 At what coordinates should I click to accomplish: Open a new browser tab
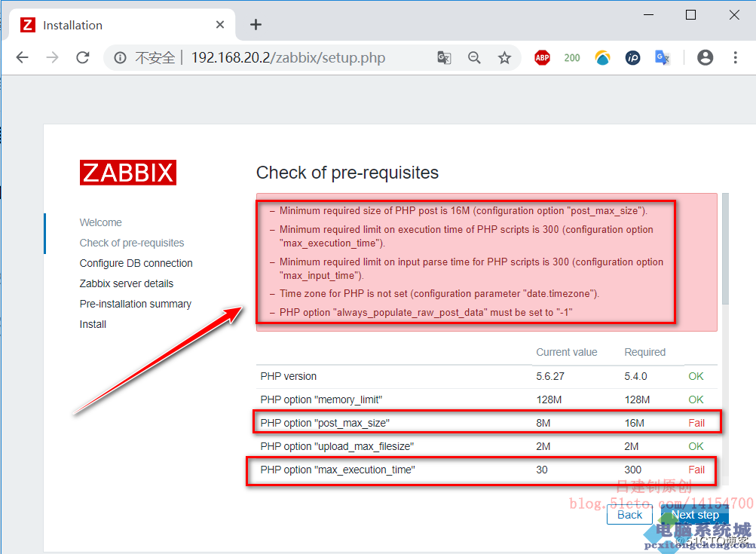(256, 25)
